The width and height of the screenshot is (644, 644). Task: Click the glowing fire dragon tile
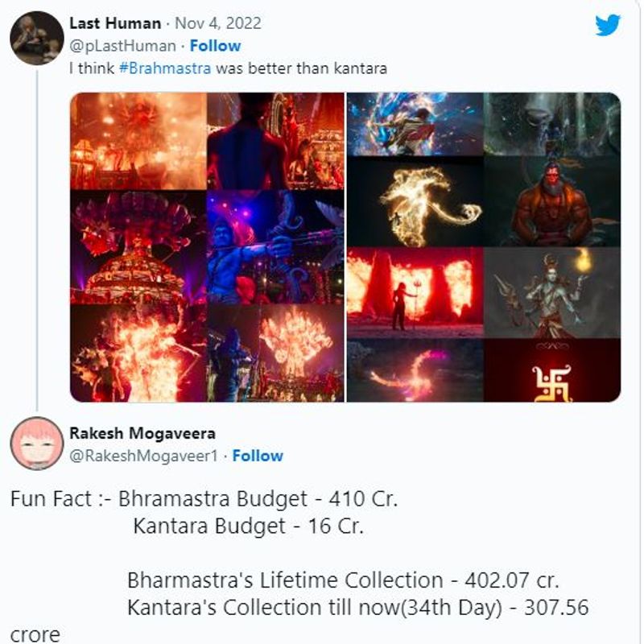point(415,202)
